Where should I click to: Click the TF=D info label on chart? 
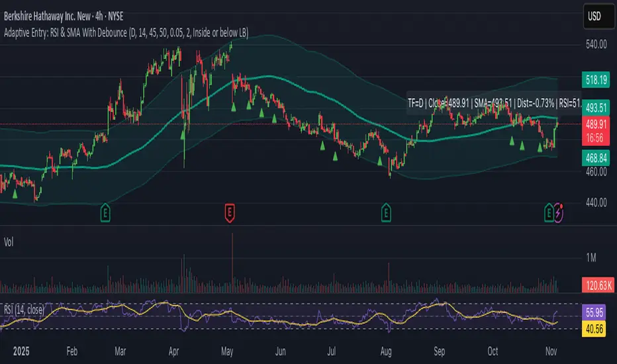pyautogui.click(x=494, y=103)
